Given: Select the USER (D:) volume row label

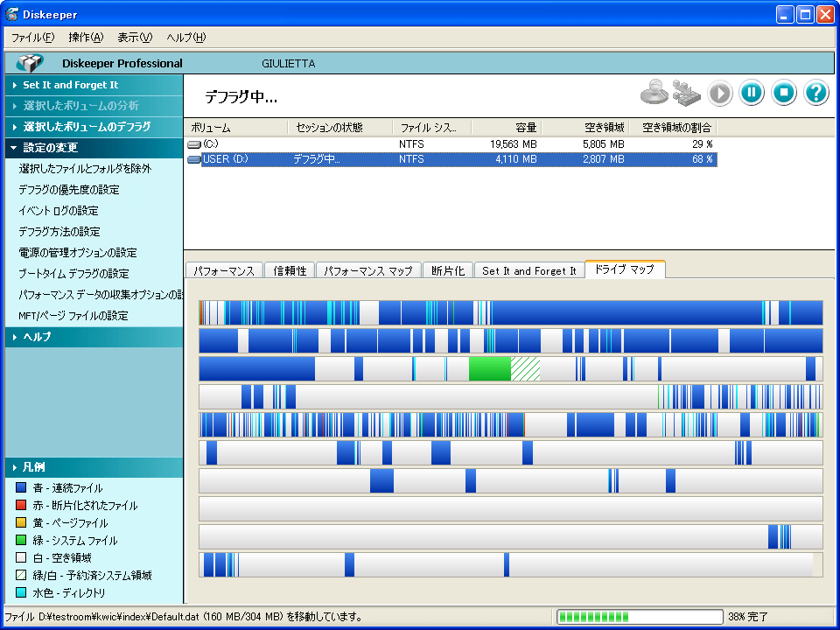Looking at the screenshot, I should [225, 159].
